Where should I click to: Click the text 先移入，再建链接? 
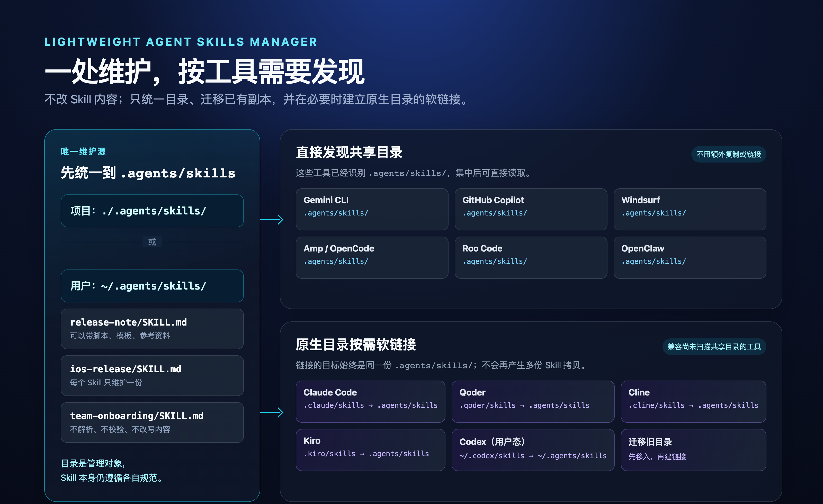click(657, 457)
